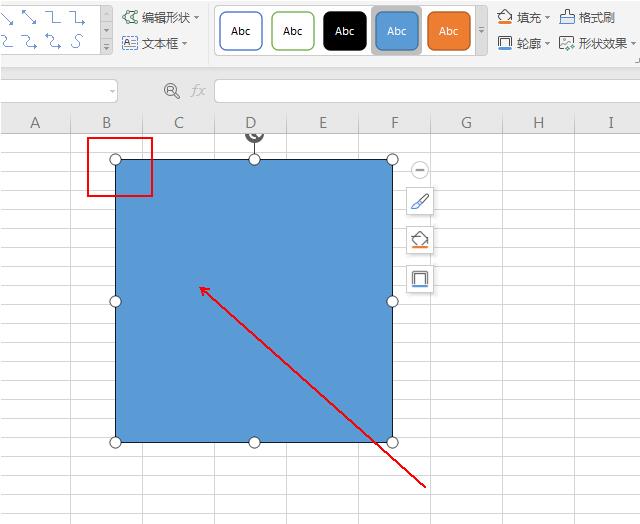640x524 pixels.
Task: Select column C header
Action: [x=178, y=122]
